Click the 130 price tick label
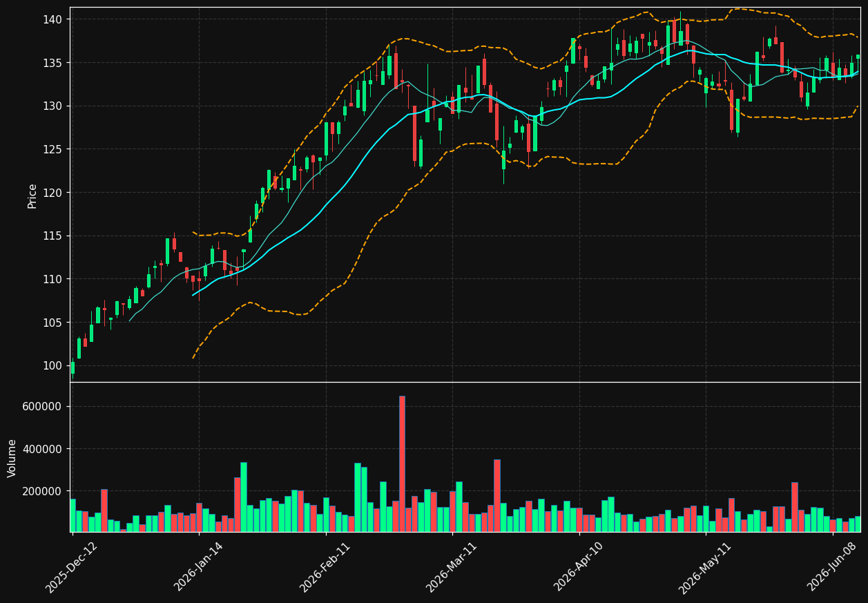 point(54,106)
